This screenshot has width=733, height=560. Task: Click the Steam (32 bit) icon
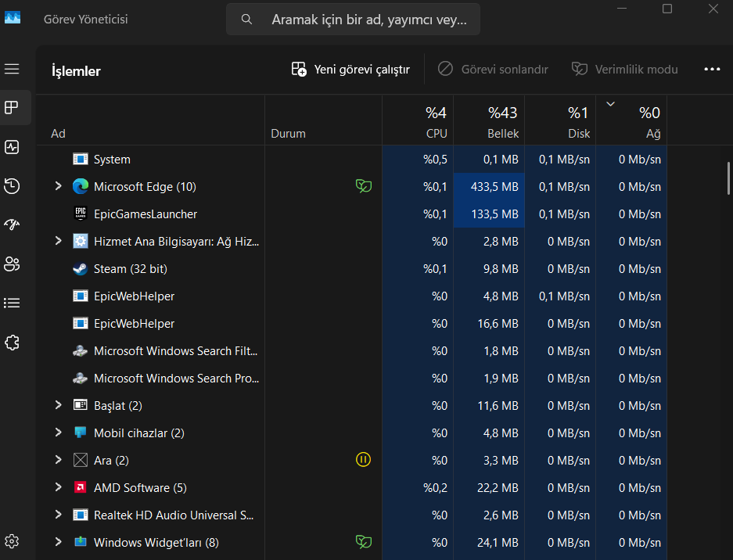81,269
